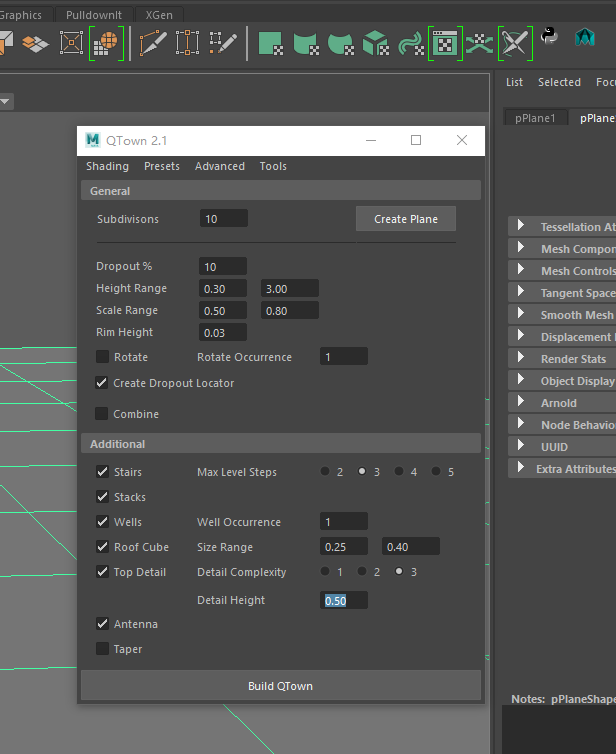Uncheck the Wells option
Viewport: 616px width, 754px height.
pyautogui.click(x=102, y=521)
